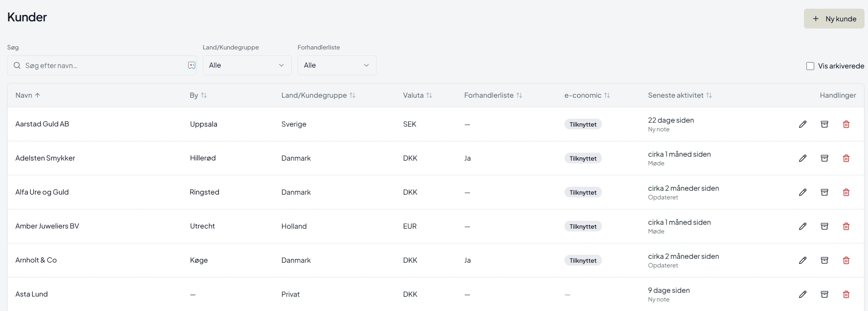Viewport: 868px width, 311px height.
Task: Archive the Asta Lund row
Action: tap(825, 294)
